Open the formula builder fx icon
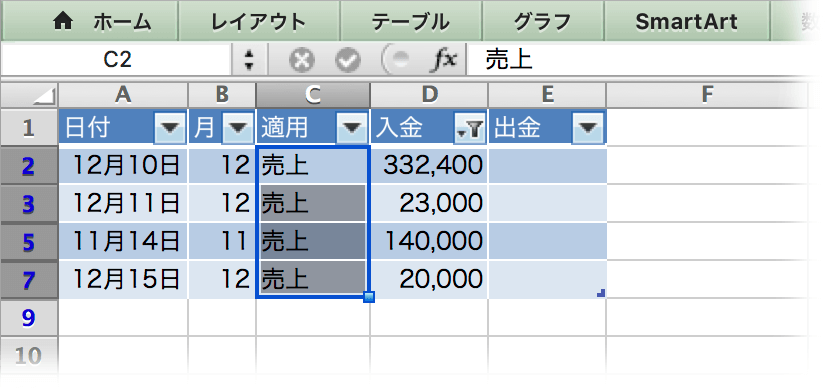 coord(444,60)
